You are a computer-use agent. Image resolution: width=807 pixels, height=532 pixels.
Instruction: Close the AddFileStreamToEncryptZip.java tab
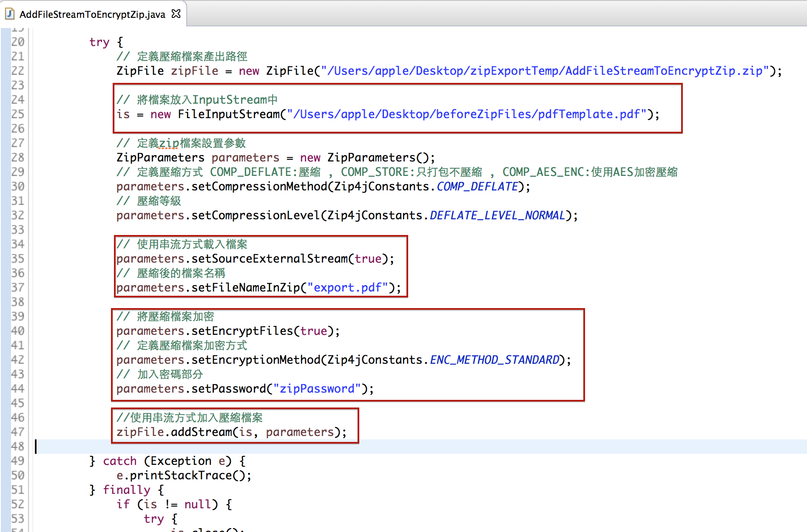click(176, 14)
